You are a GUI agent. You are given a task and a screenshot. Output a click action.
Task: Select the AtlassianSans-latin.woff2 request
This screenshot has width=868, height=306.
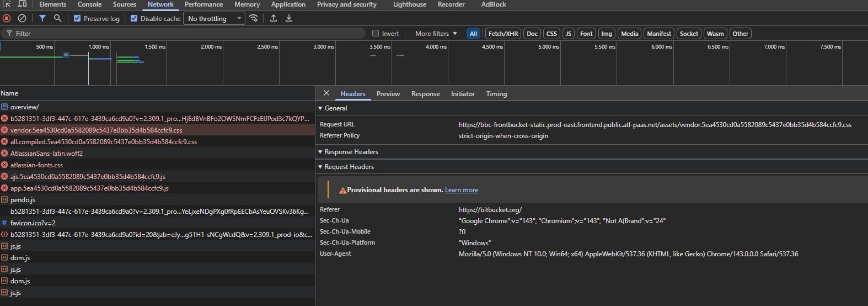(x=157, y=153)
